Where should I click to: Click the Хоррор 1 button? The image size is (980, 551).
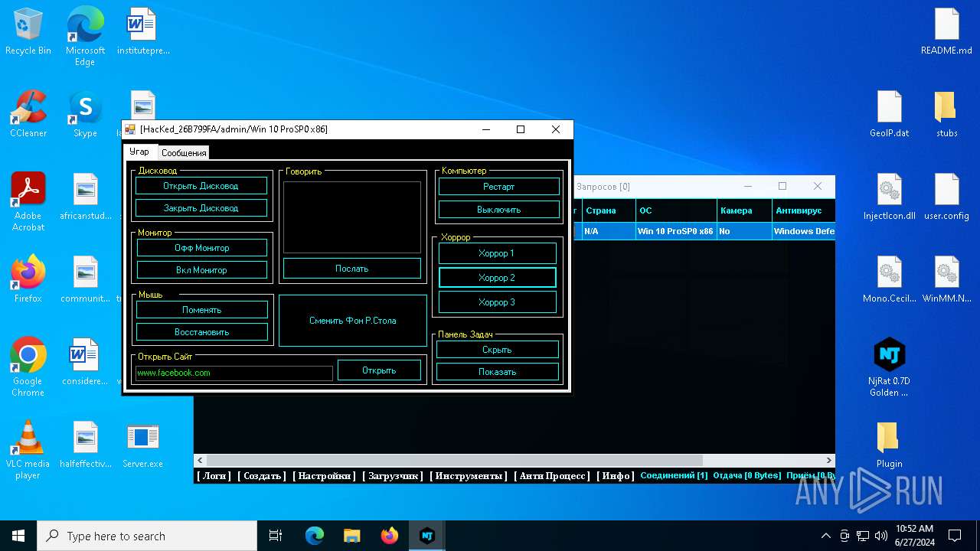click(x=497, y=253)
